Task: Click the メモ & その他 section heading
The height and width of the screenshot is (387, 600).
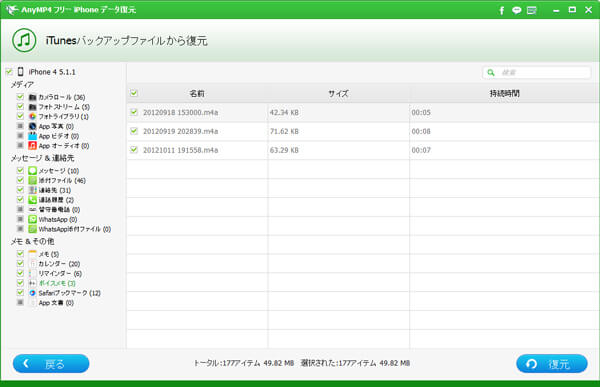Action: click(33, 242)
